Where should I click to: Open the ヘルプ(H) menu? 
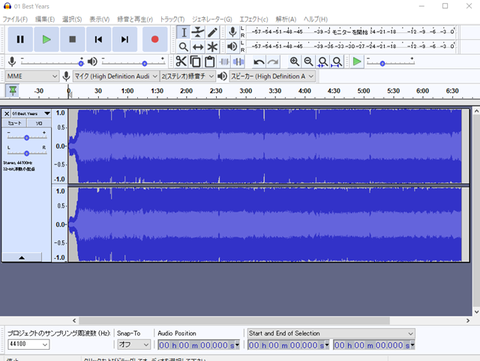315,19
